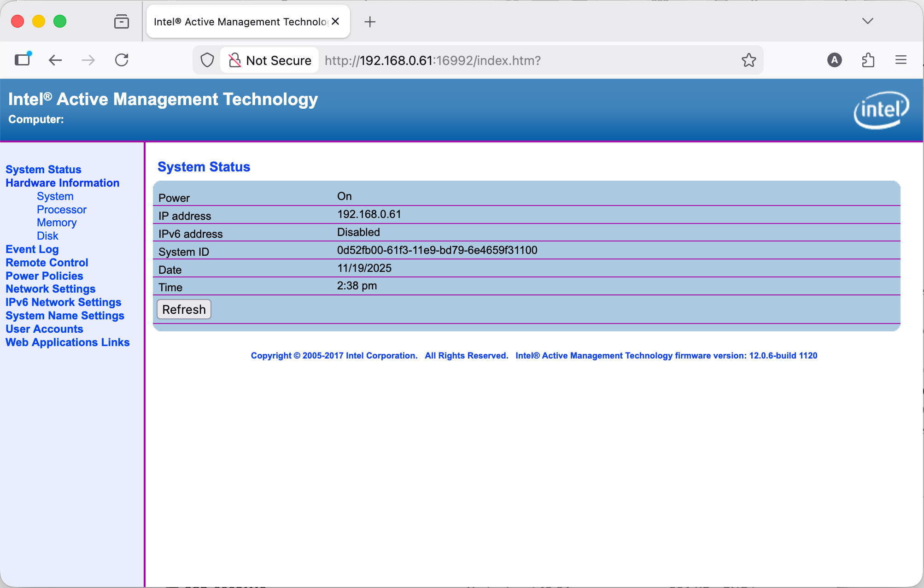Open the account profile icon
The image size is (924, 588).
tap(835, 60)
